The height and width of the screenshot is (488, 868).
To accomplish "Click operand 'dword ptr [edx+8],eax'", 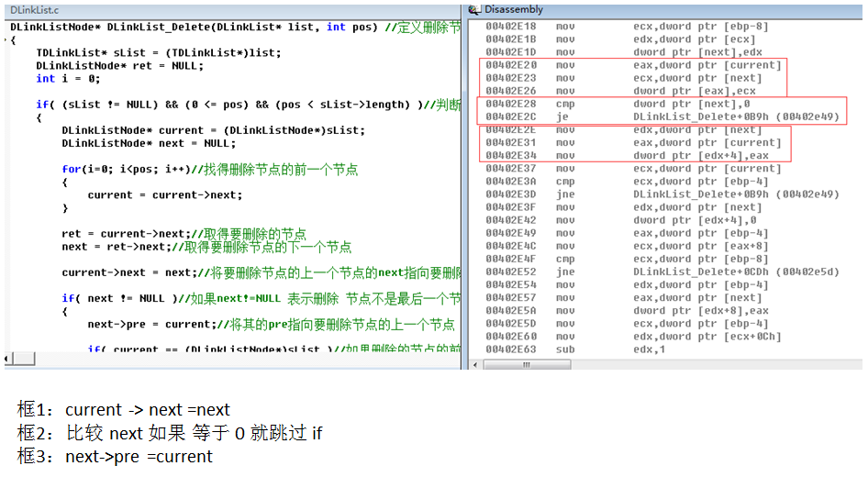I will click(x=701, y=310).
